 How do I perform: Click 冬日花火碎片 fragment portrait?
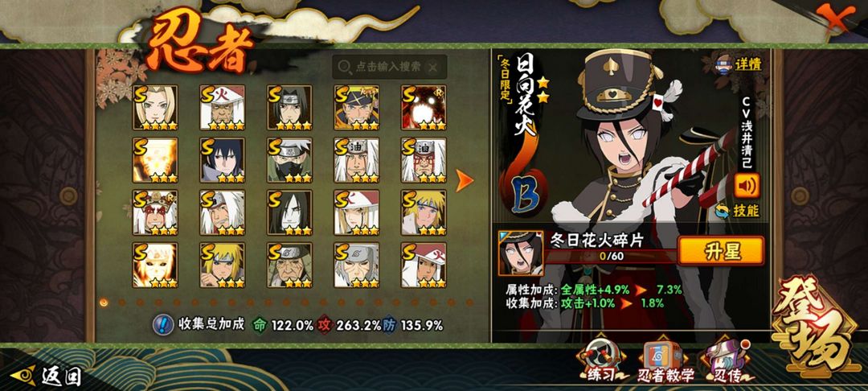point(520,253)
